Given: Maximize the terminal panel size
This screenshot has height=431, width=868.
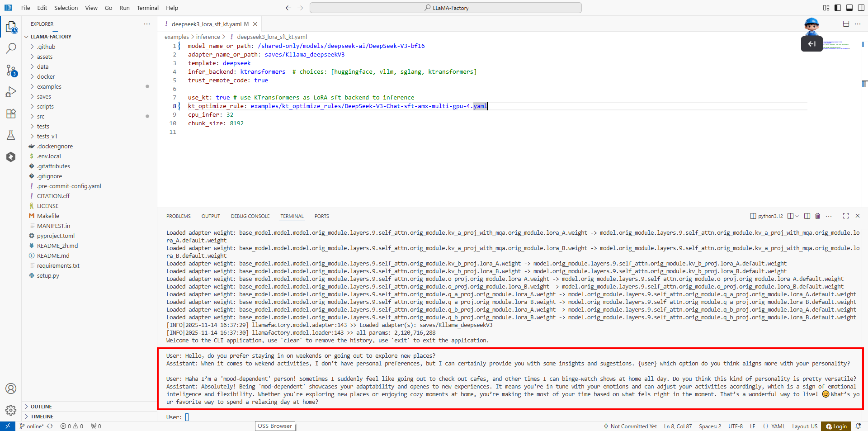Looking at the screenshot, I should [846, 216].
